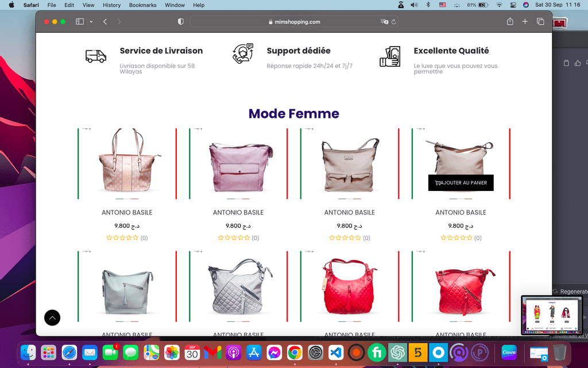Show the tab overview
The image size is (588, 368).
click(x=540, y=21)
